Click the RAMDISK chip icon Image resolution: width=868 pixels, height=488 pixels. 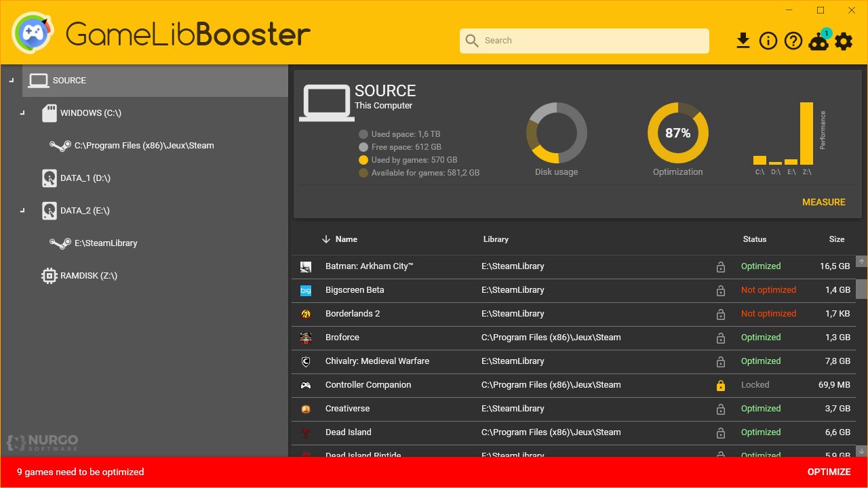49,275
